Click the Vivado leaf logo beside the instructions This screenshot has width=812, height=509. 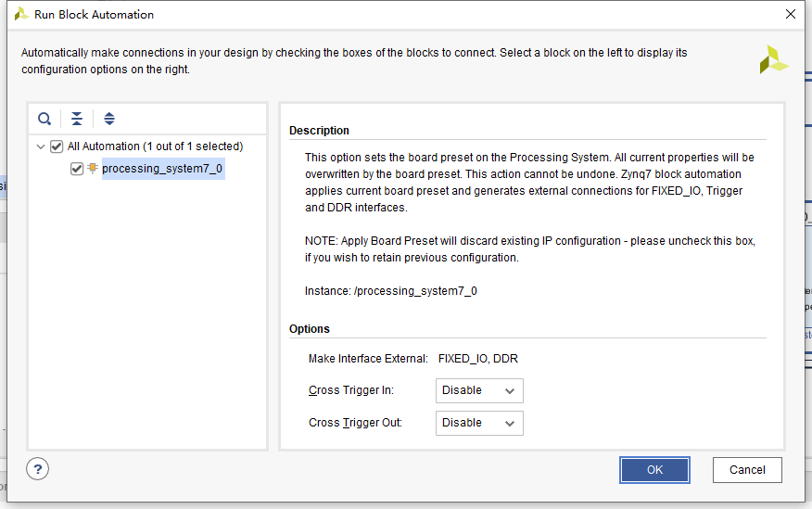tap(774, 59)
